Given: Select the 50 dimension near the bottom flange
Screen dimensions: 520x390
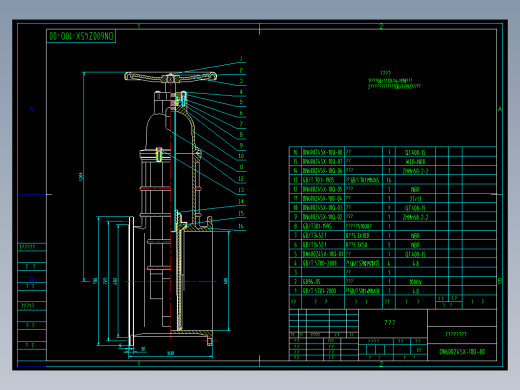Looking at the screenshot, I should (x=143, y=349).
